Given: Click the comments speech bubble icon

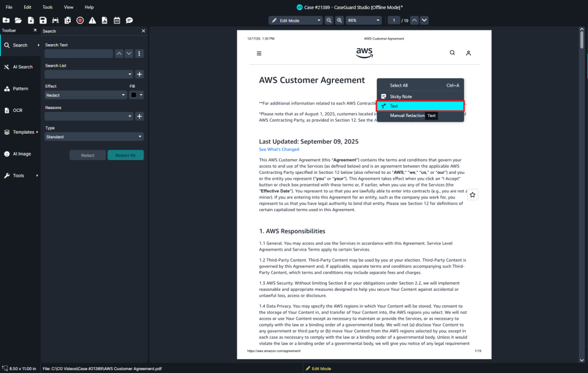Looking at the screenshot, I should 129,20.
